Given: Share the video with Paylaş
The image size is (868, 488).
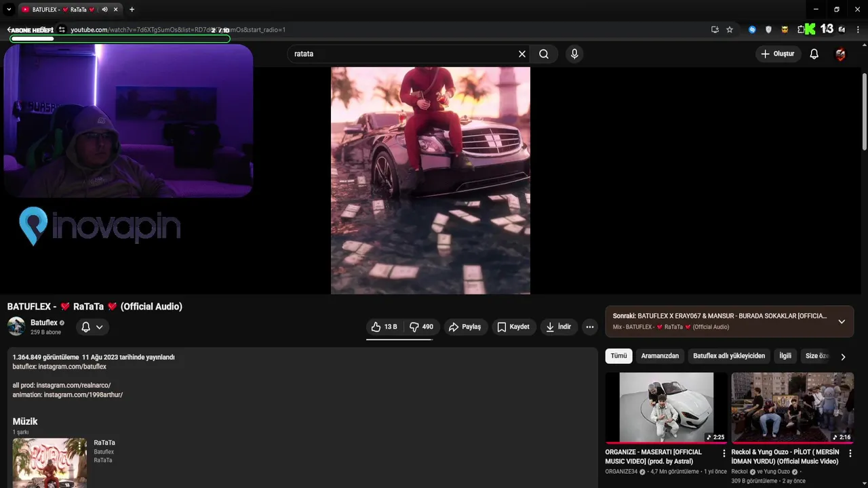Looking at the screenshot, I should click(x=465, y=327).
